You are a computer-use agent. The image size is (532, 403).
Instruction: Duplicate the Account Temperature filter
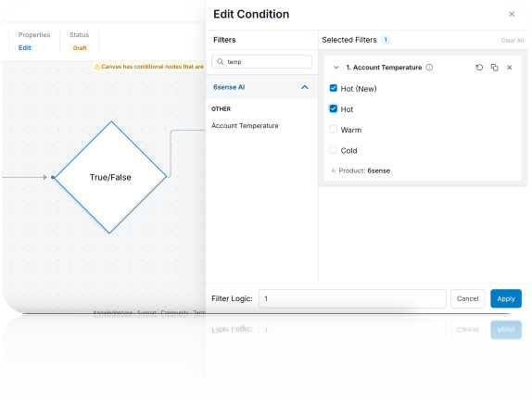(x=494, y=68)
